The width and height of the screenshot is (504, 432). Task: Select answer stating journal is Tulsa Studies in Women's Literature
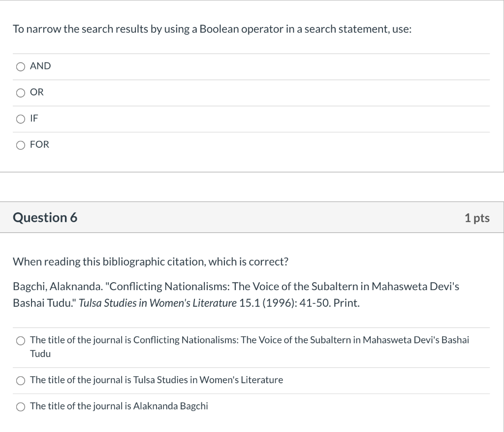(20, 380)
